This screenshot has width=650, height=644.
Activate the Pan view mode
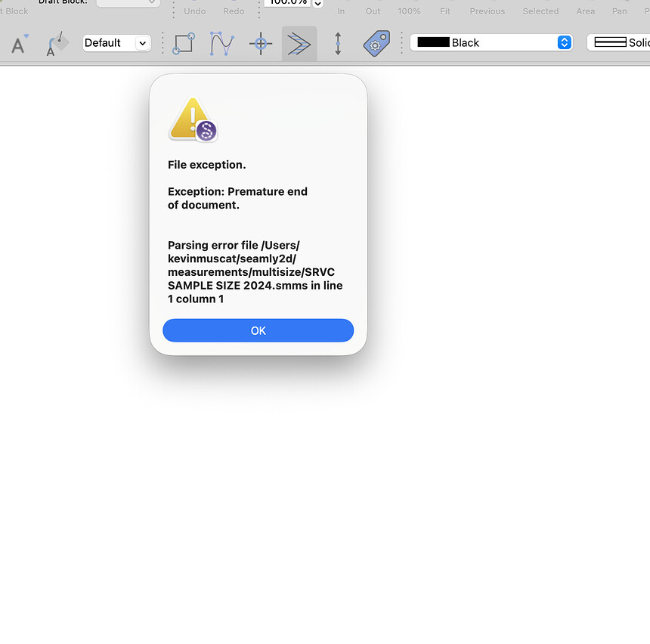619,11
